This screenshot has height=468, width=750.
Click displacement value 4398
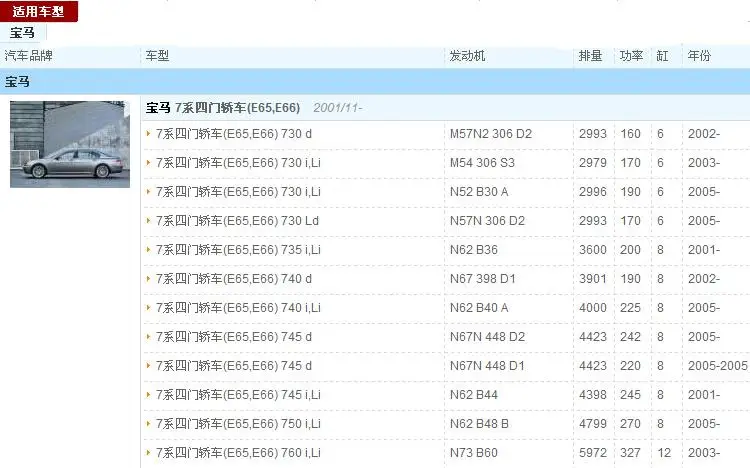coord(593,394)
